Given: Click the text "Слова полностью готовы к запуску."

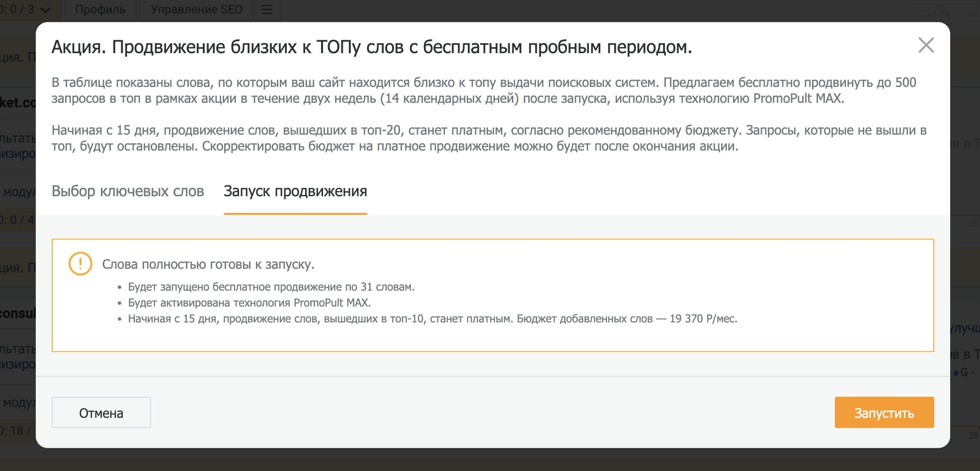Looking at the screenshot, I should [x=208, y=264].
